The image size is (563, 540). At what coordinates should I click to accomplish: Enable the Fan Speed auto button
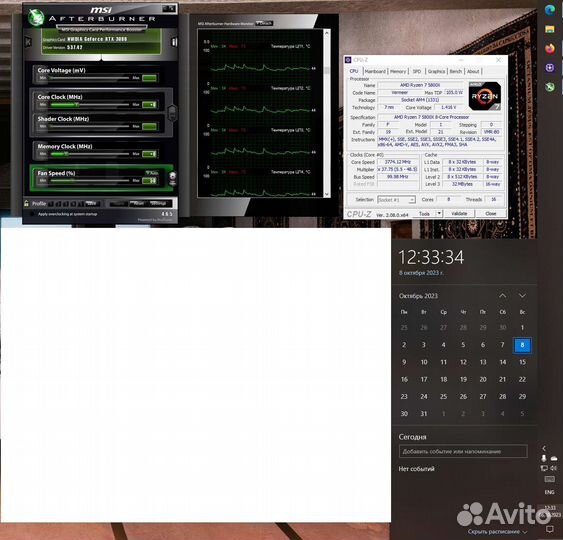(x=152, y=173)
